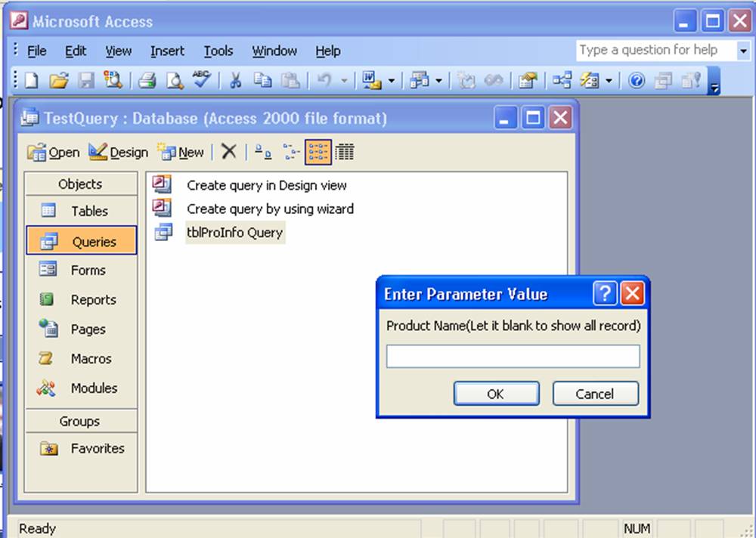Click the Open button in database window
756x538 pixels.
54,153
